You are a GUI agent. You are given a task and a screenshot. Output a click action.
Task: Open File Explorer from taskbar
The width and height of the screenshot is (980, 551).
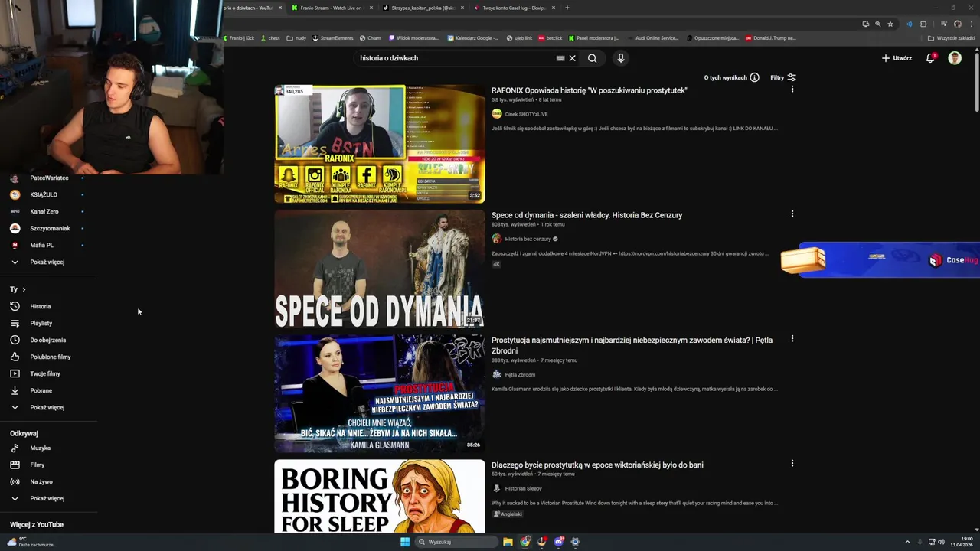tap(508, 542)
